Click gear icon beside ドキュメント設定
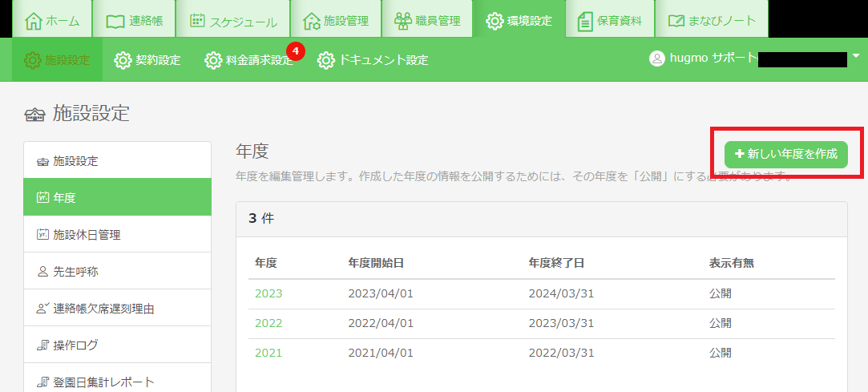The height and width of the screenshot is (392, 868). [x=326, y=60]
